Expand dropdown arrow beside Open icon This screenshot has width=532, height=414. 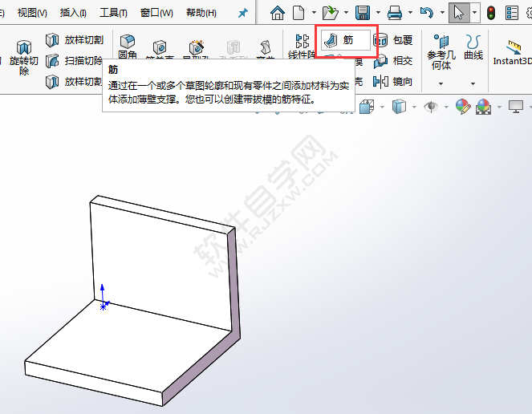tap(346, 13)
